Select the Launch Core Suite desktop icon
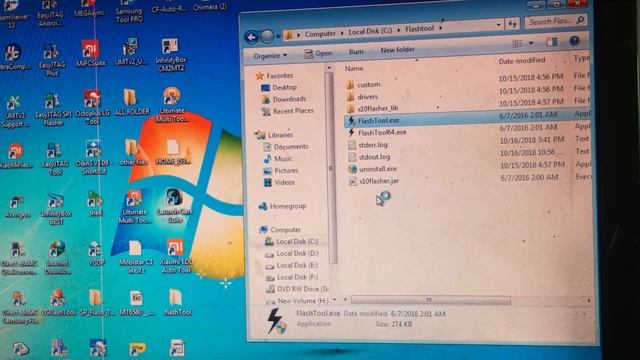 (x=175, y=205)
